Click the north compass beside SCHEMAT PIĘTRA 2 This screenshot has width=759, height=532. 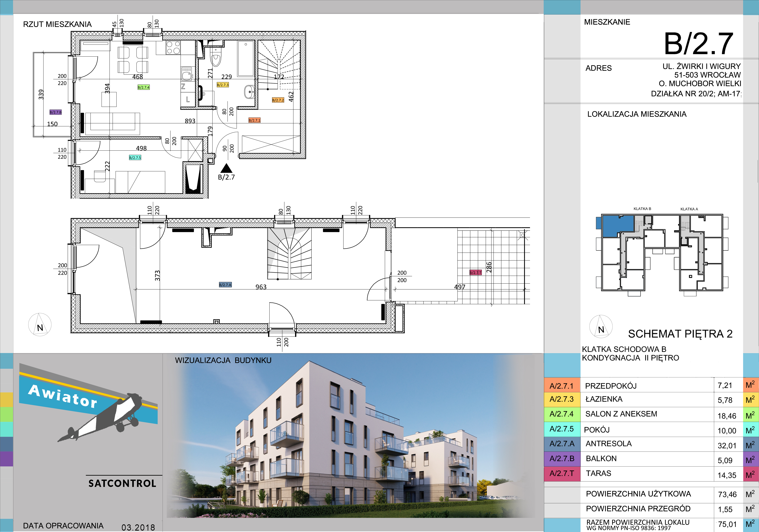[601, 327]
